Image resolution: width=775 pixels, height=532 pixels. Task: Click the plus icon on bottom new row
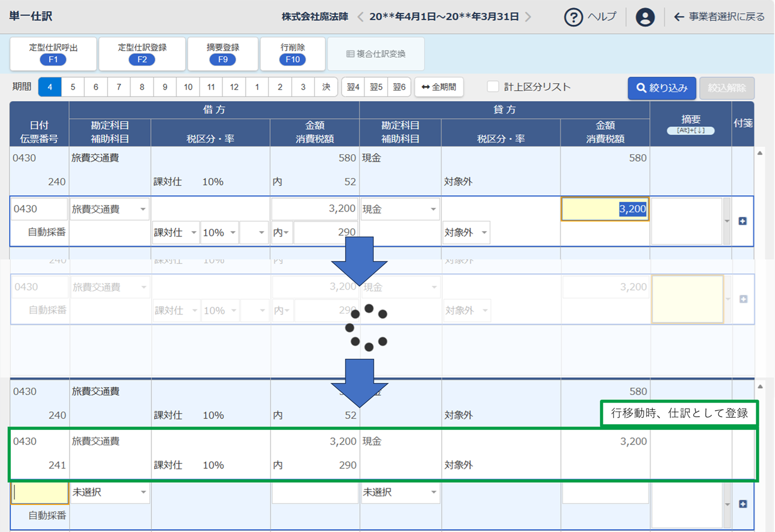pos(743,504)
